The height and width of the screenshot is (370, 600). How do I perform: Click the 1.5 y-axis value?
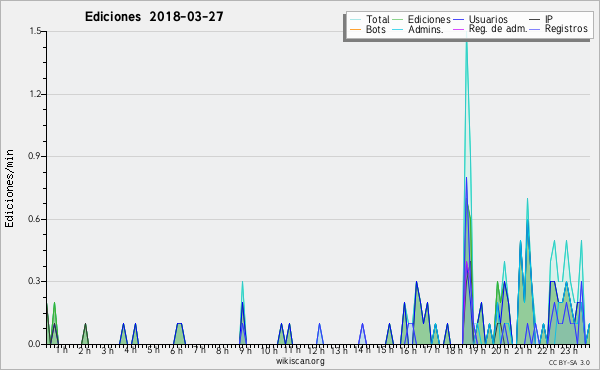35,31
